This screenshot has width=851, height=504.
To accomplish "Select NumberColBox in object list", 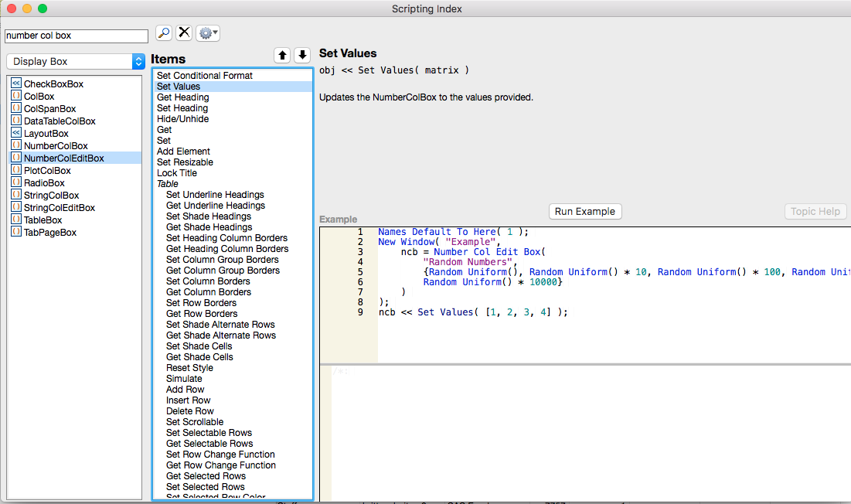I will 56,146.
